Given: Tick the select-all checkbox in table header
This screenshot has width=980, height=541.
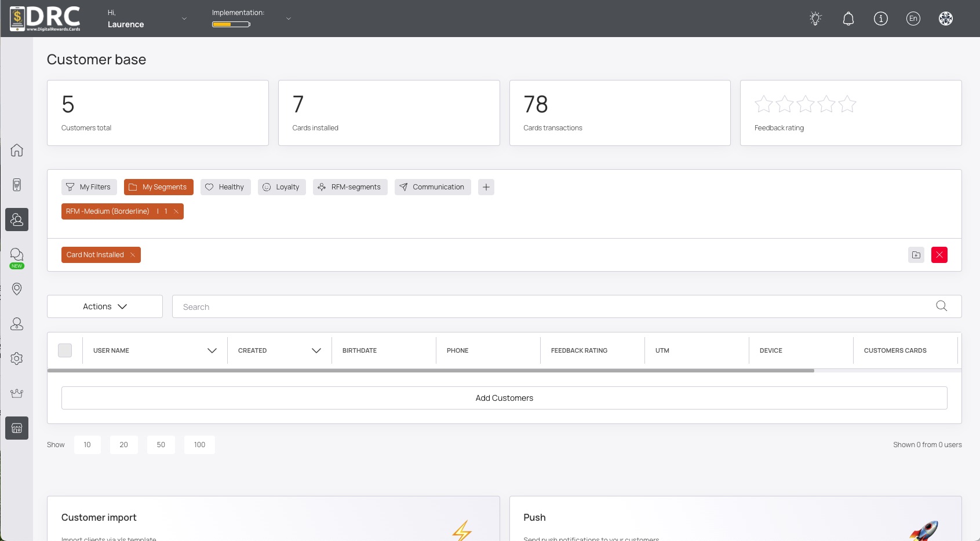Looking at the screenshot, I should [65, 350].
